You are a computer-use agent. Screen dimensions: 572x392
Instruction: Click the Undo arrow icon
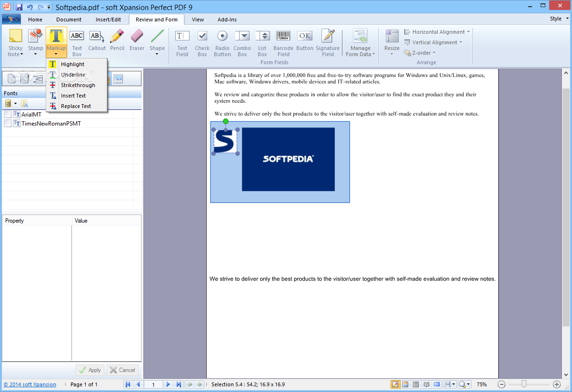pos(30,7)
